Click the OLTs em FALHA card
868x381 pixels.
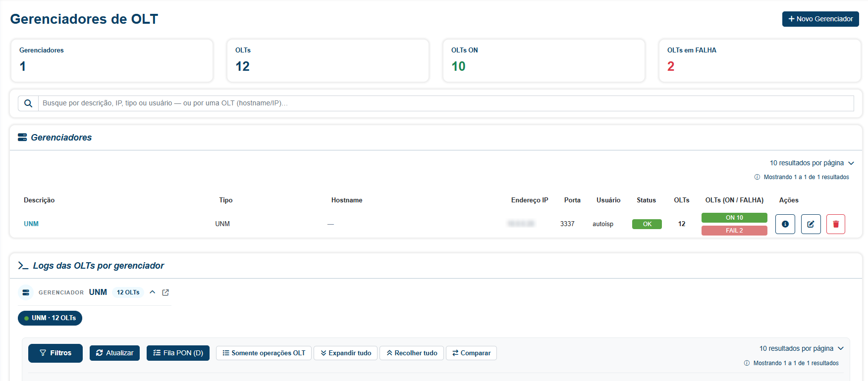pos(759,61)
